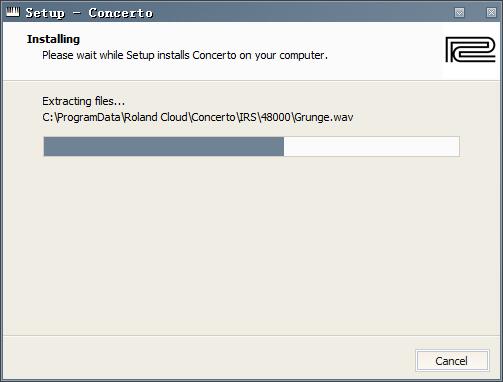Image resolution: width=503 pixels, height=382 pixels.
Task: Close the Setup - Concerto window
Action: coord(491,12)
